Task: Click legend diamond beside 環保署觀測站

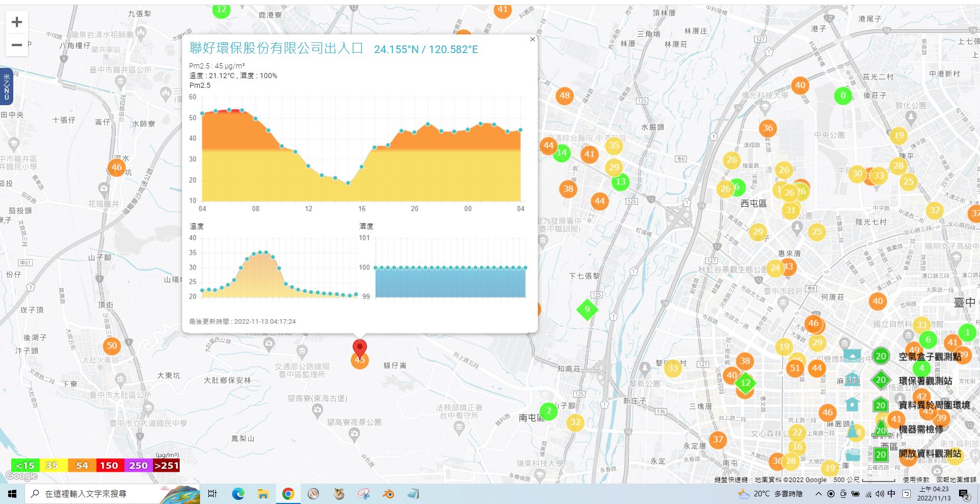Action: coord(880,380)
